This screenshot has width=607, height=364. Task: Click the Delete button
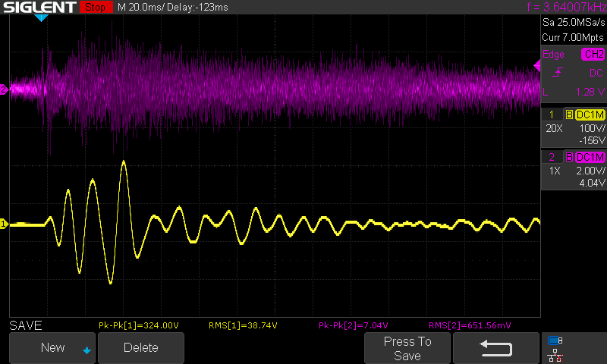point(141,348)
